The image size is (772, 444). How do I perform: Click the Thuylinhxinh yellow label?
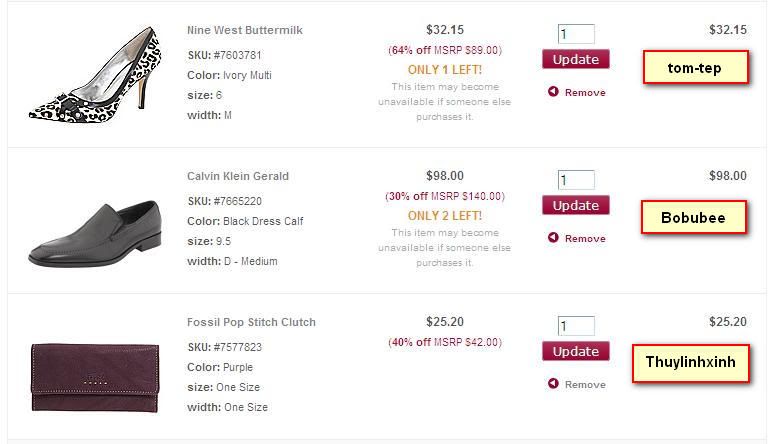pos(690,362)
